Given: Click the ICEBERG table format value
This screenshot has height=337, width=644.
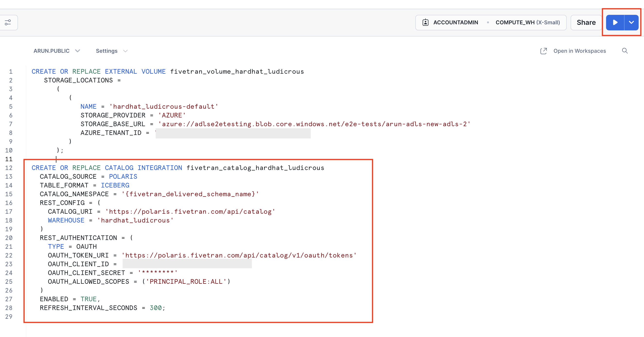Looking at the screenshot, I should click(x=115, y=185).
